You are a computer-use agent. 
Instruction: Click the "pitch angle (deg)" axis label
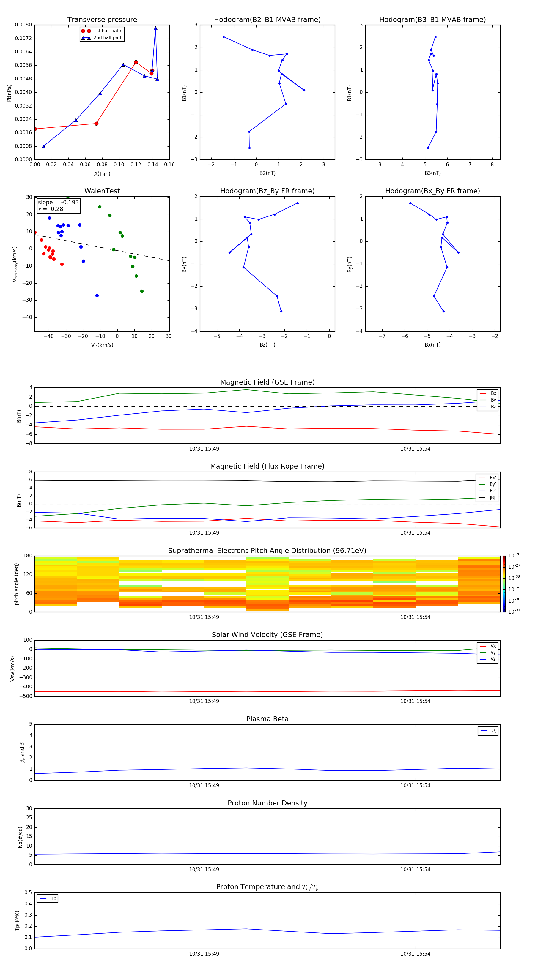coord(16,584)
